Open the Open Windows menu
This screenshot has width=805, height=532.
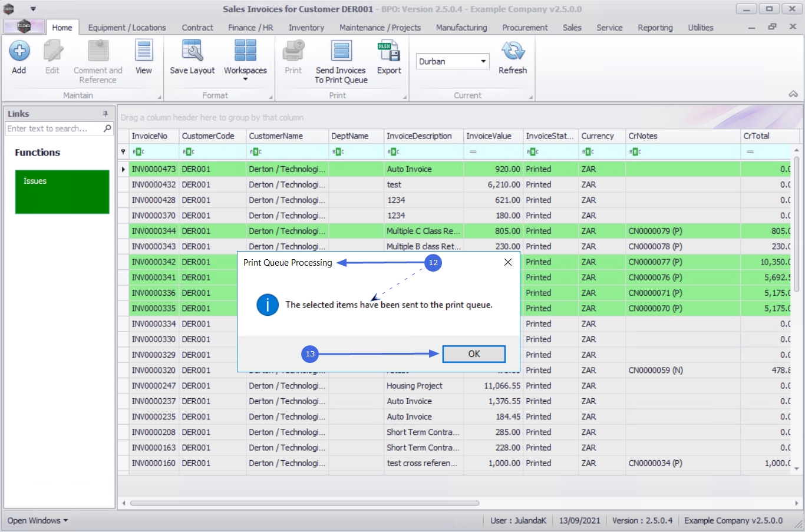point(37,521)
